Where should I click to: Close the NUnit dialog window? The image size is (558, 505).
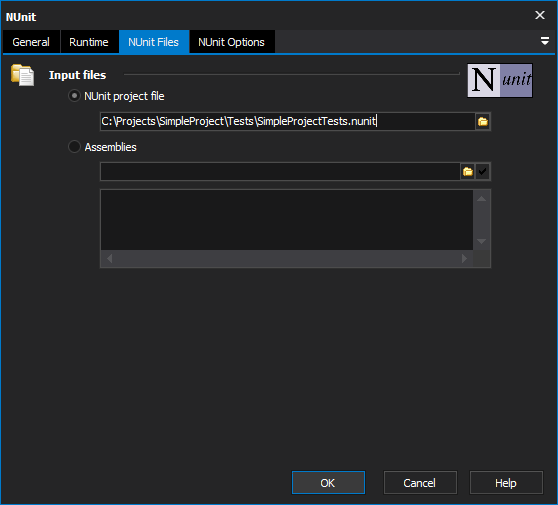pos(540,15)
